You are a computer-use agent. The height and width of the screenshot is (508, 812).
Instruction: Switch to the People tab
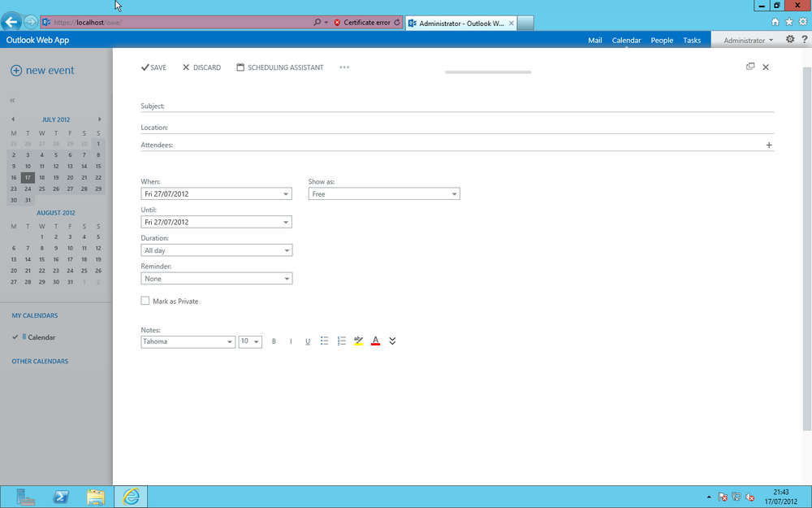click(662, 41)
